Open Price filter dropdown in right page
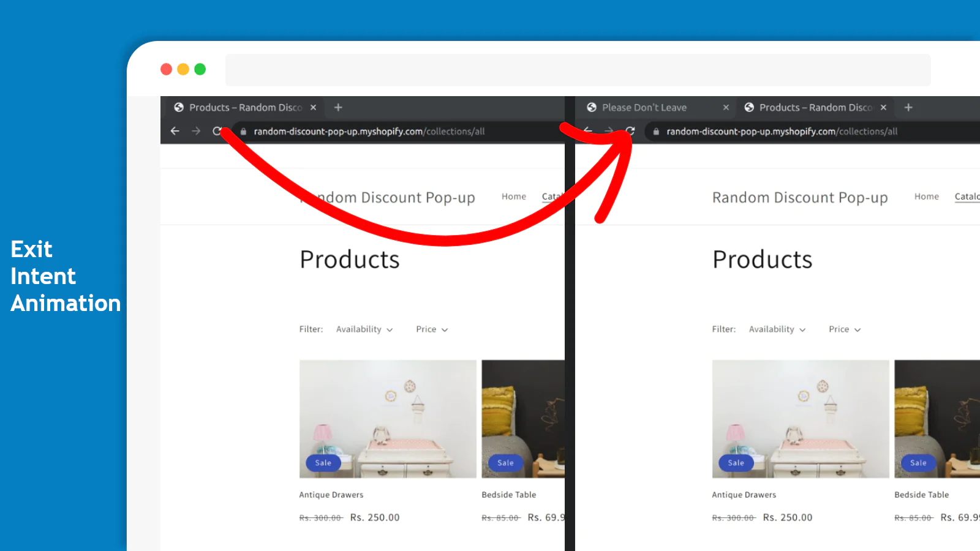Image resolution: width=980 pixels, height=551 pixels. pyautogui.click(x=845, y=329)
